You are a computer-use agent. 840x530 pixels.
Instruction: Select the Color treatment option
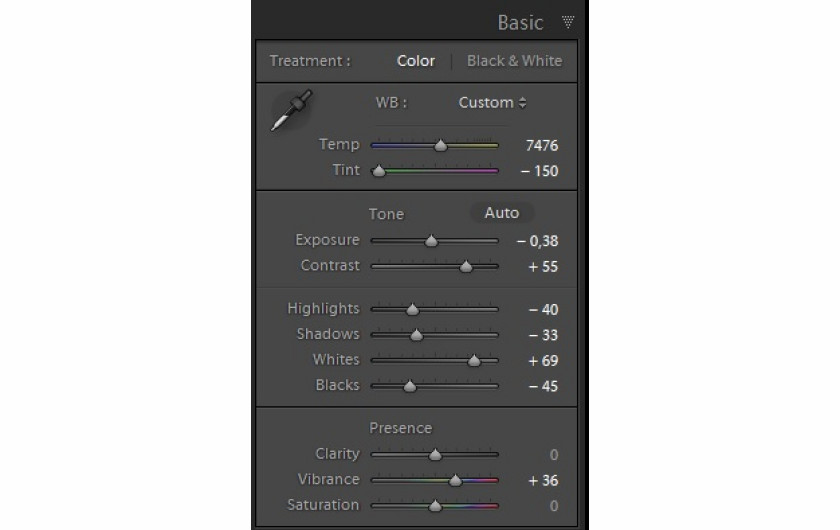[x=415, y=60]
